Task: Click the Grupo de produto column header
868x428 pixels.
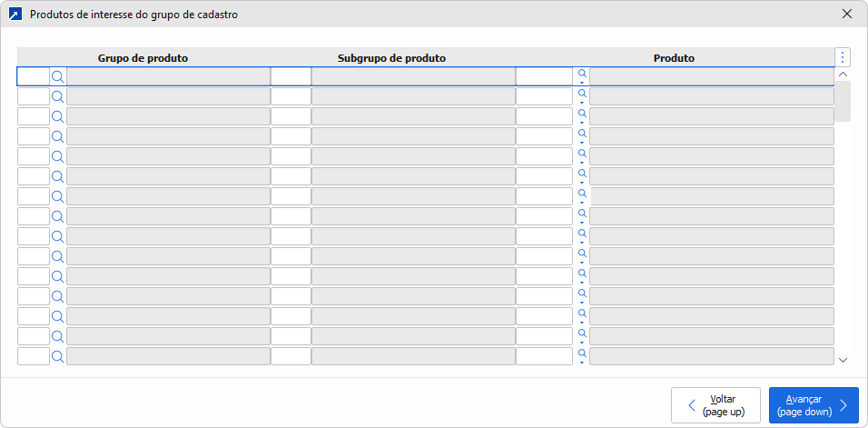Action: click(143, 57)
